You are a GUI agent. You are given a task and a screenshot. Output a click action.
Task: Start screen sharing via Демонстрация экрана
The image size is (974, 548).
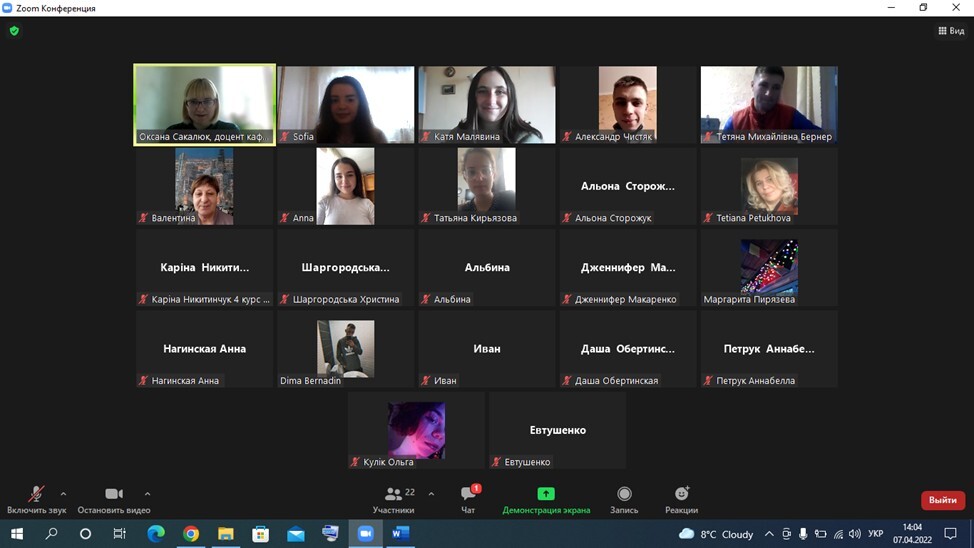click(x=546, y=500)
